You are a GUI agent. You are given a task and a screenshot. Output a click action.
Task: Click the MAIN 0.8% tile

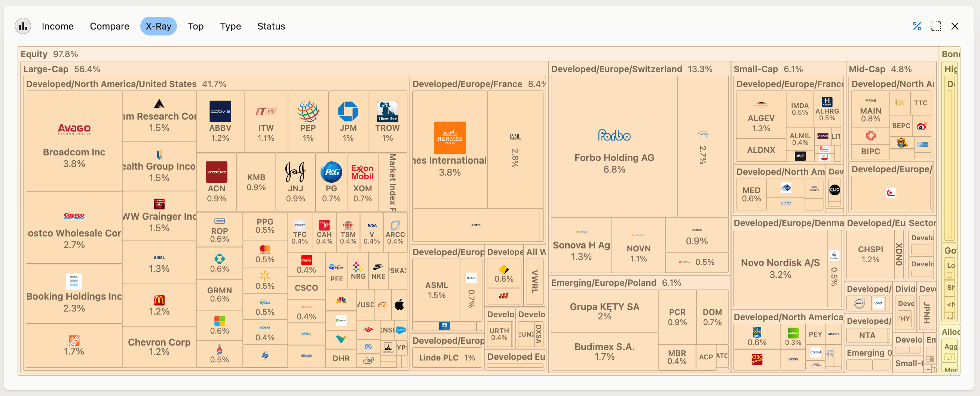click(870, 109)
